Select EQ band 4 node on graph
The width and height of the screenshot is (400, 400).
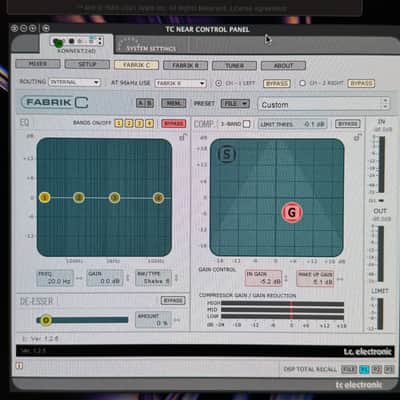coord(158,198)
